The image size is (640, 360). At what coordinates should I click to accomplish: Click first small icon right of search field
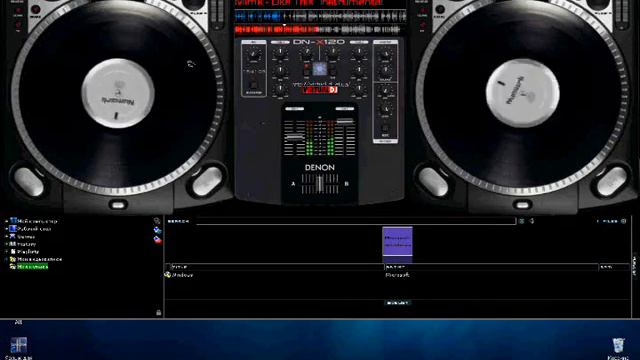click(522, 221)
